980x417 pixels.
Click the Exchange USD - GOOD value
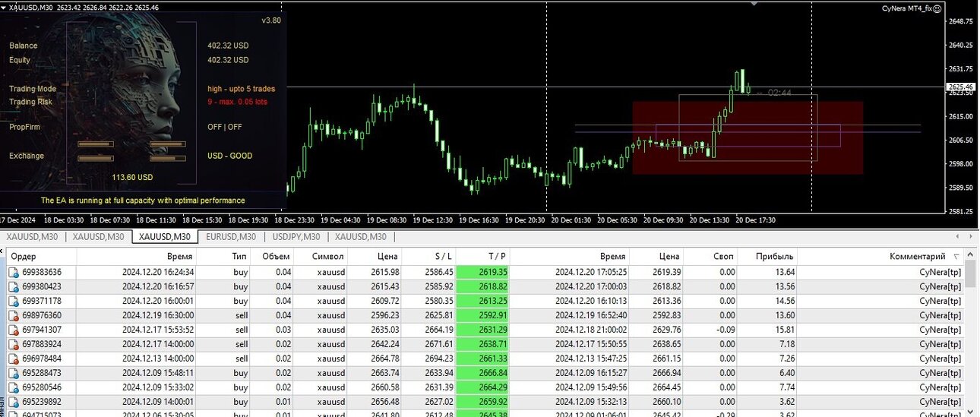point(230,156)
